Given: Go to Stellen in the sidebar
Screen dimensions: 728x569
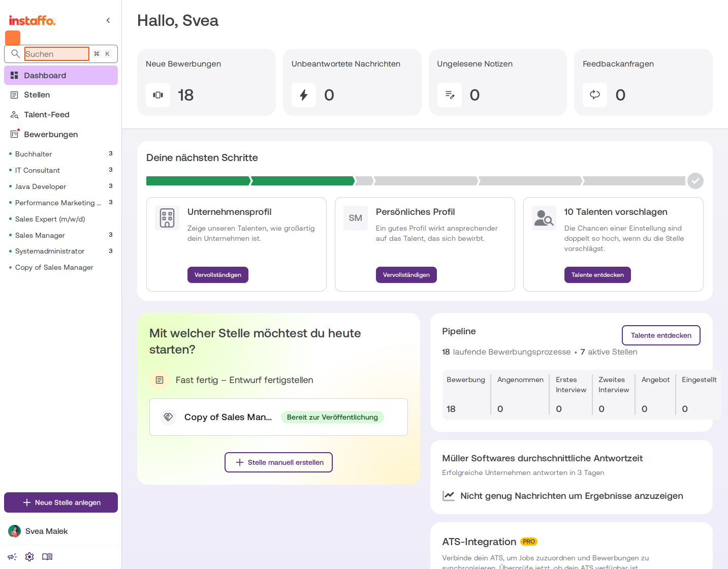Looking at the screenshot, I should (x=61, y=95).
